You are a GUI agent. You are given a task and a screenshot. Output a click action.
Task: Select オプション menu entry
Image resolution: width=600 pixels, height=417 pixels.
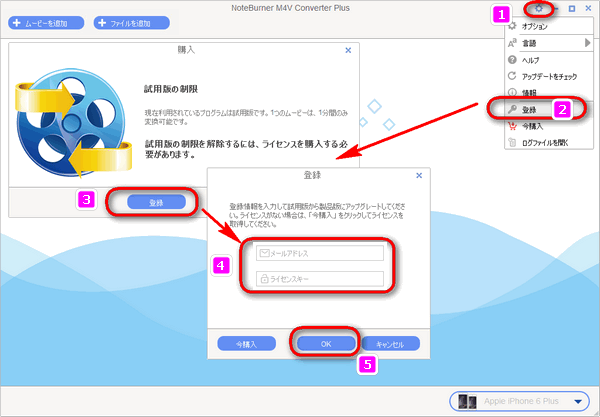(x=549, y=26)
